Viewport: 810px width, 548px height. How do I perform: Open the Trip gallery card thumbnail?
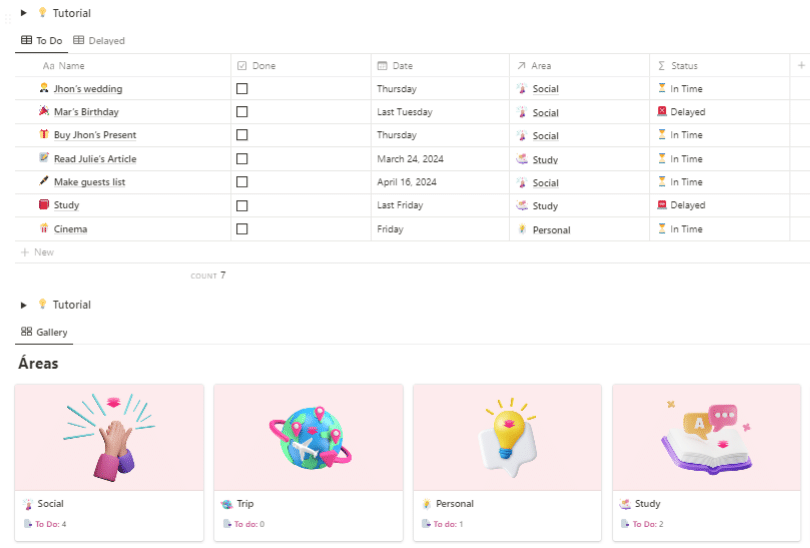[308, 437]
